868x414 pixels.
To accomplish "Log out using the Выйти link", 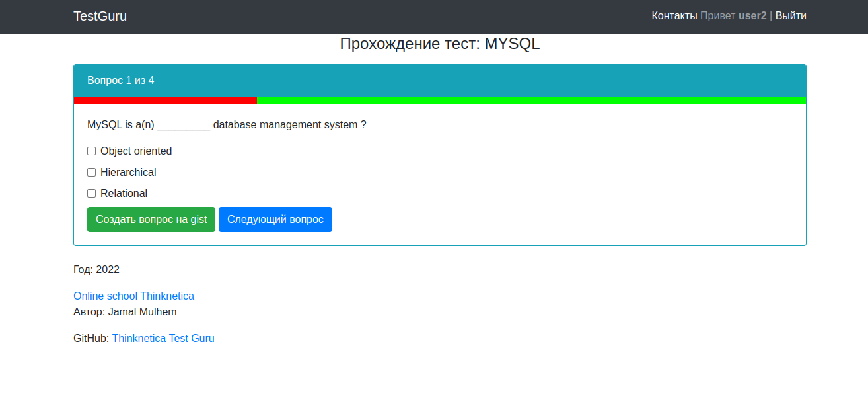I will 790,16.
